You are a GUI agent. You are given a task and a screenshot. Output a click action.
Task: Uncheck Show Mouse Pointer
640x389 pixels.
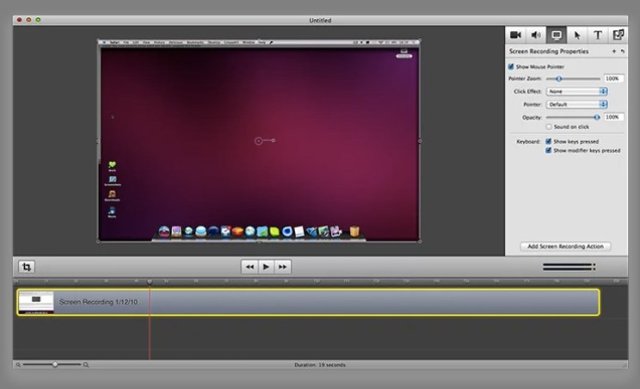tap(511, 67)
